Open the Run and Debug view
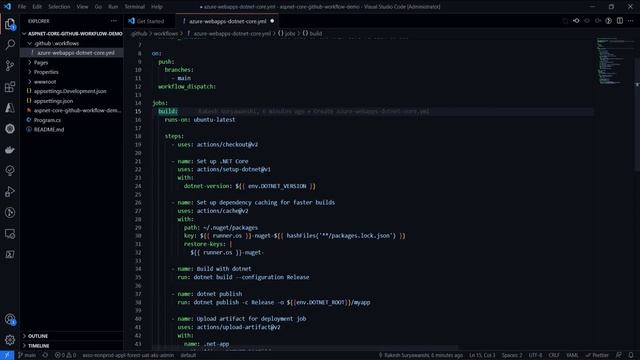Image resolution: width=640 pixels, height=360 pixels. click(10, 191)
